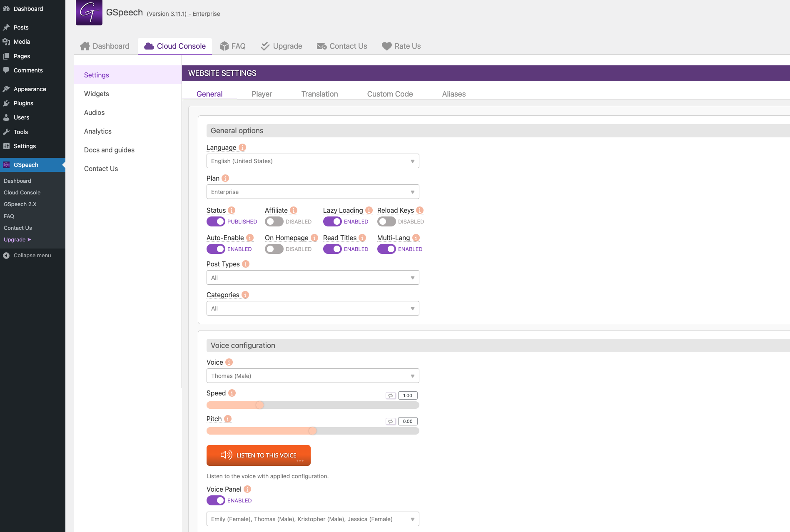Switch to the Custom Code tab

390,94
